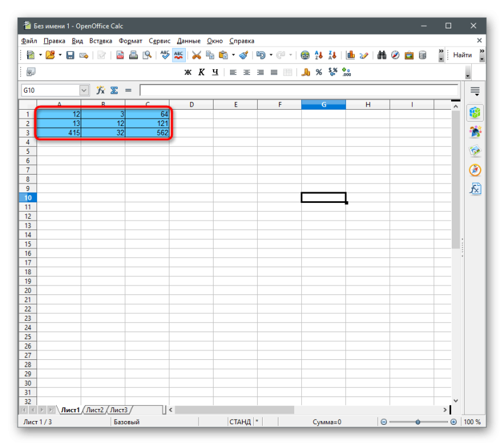Open Function Wizard fx icon
Viewport: 504px width, 445px height.
click(x=101, y=90)
